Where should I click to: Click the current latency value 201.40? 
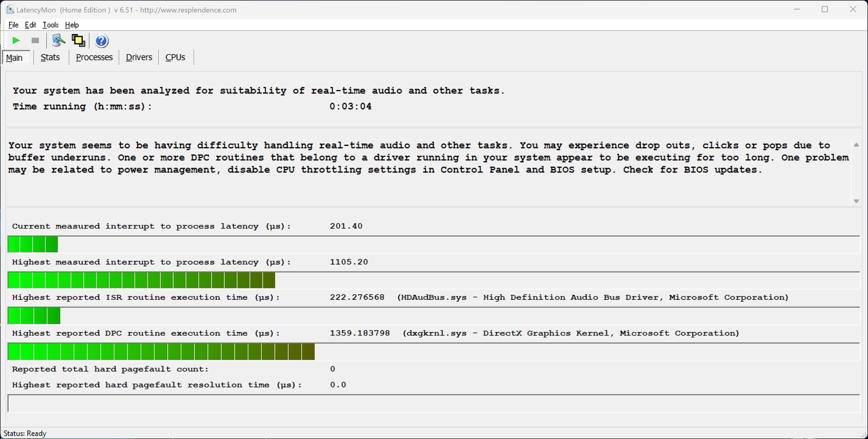click(346, 226)
